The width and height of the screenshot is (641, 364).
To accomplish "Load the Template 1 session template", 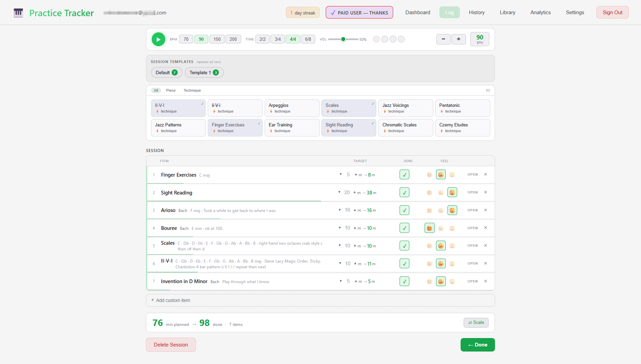I will click(x=204, y=72).
